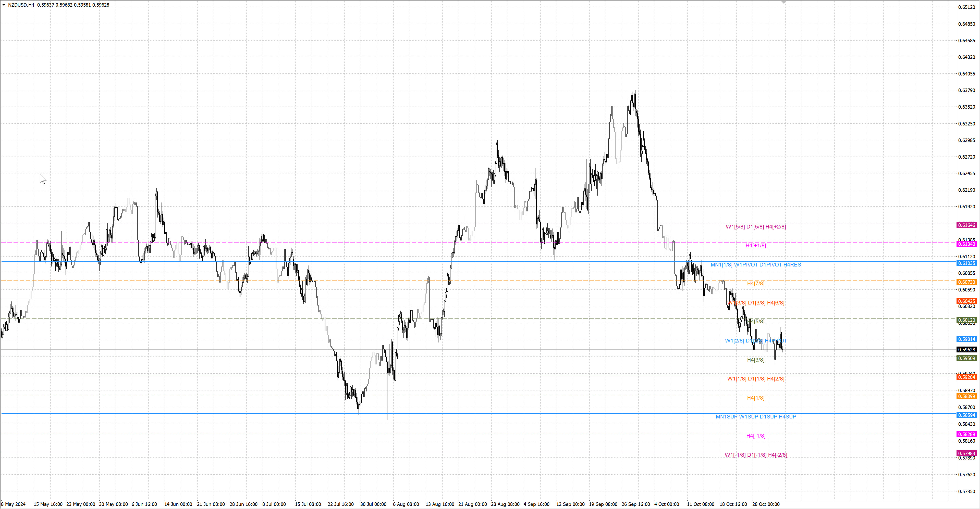Click the blue 0.61035 price tag
The height and width of the screenshot is (509, 980).
pos(966,263)
